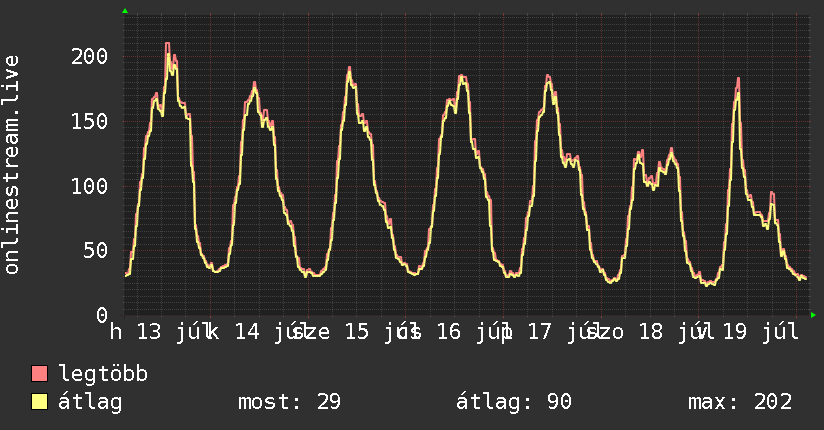
Task: Click the pink legtöbb legend swatch
Action: tap(39, 373)
